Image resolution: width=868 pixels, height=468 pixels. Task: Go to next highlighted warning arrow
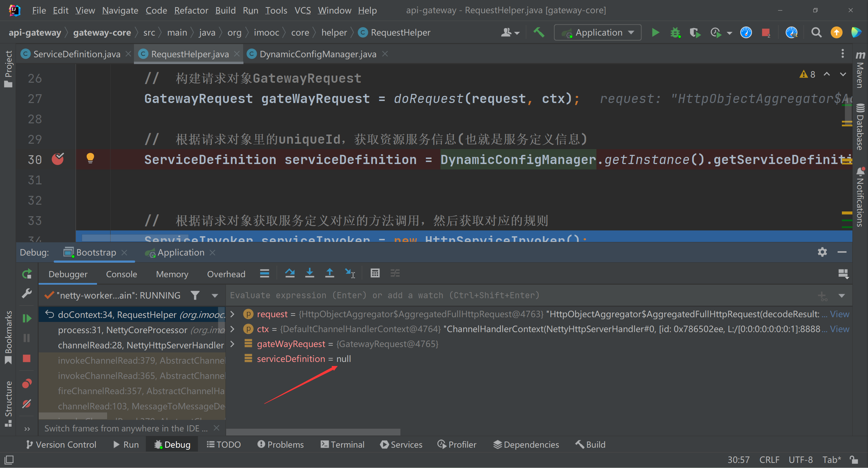843,74
